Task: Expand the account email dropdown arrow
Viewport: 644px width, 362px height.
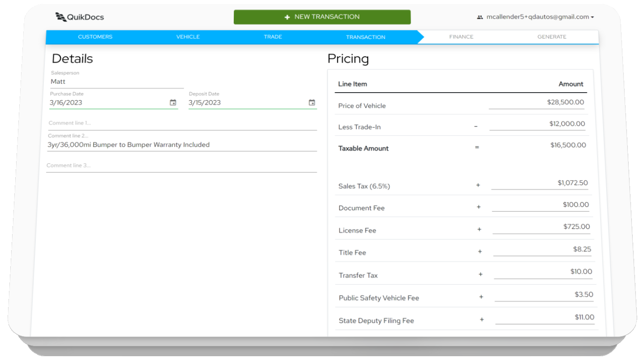Action: (x=592, y=17)
